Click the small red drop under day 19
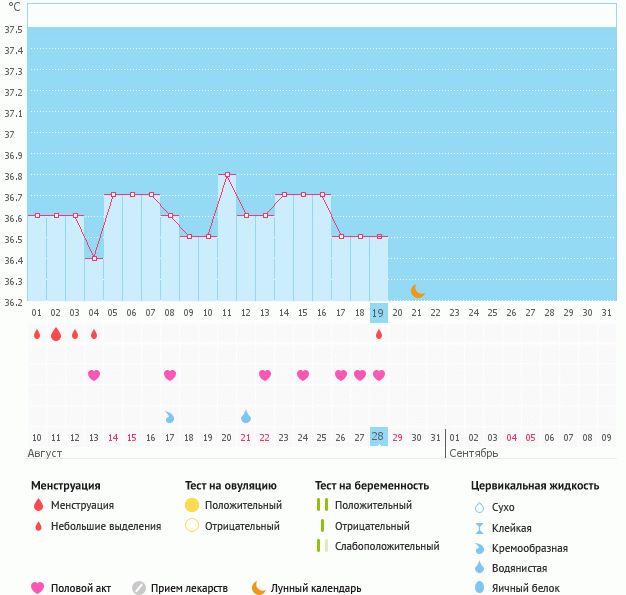This screenshot has width=626, height=595. point(379,334)
